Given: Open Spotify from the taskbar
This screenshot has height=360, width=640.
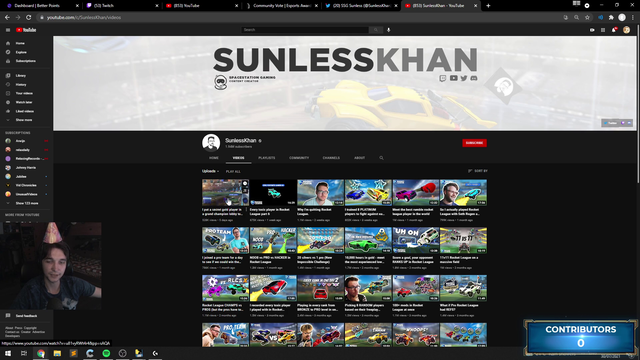Looking at the screenshot, I should pyautogui.click(x=106, y=353).
